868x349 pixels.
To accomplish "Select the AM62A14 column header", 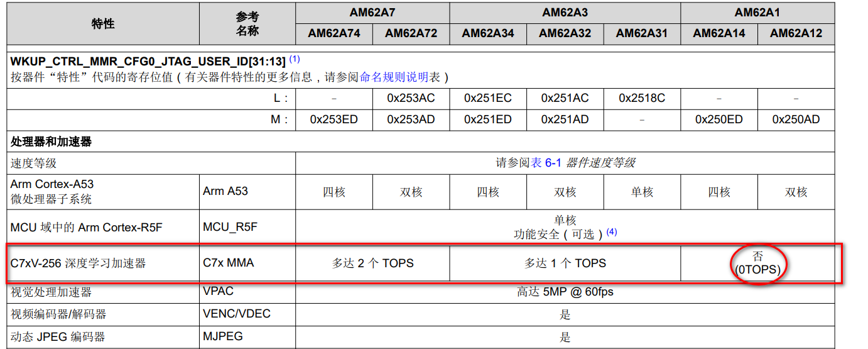I will point(719,33).
